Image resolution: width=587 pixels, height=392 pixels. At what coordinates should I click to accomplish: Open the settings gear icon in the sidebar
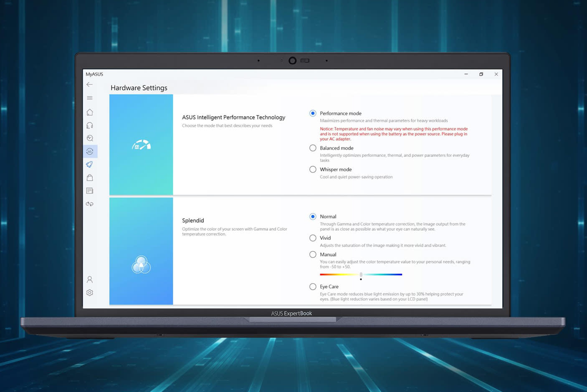pyautogui.click(x=89, y=293)
